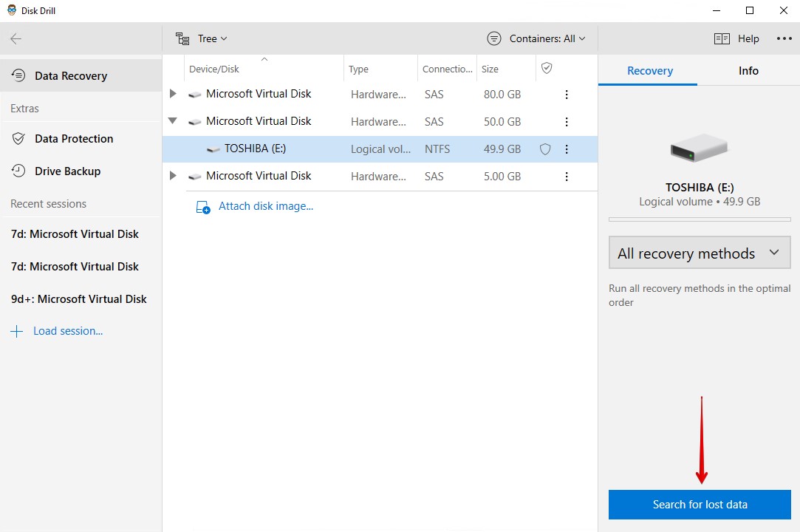Click the Drive Backup clock icon

18,171
